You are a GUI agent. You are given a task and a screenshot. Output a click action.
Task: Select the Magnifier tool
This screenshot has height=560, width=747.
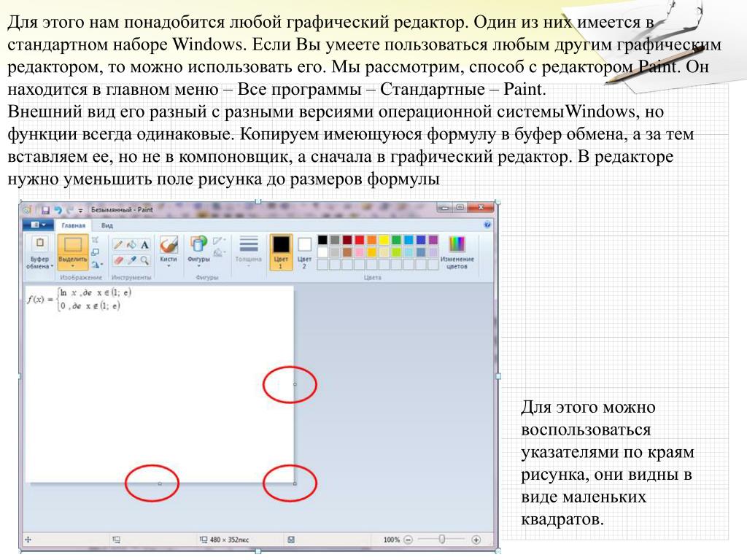[144, 260]
